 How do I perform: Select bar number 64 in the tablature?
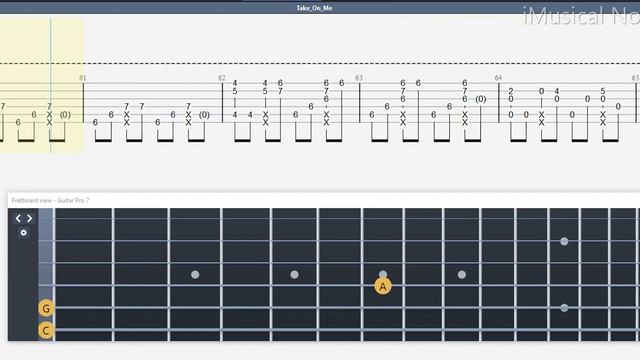coord(498,78)
